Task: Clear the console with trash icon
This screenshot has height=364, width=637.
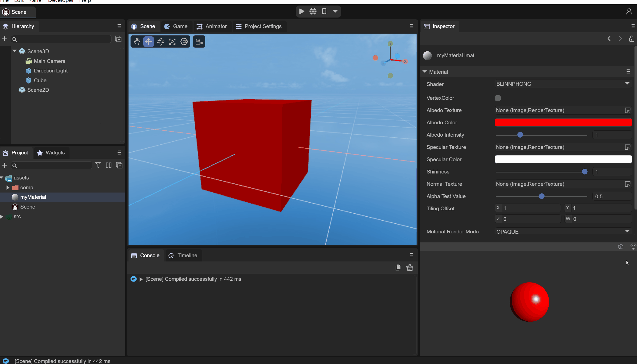Action: (410, 267)
